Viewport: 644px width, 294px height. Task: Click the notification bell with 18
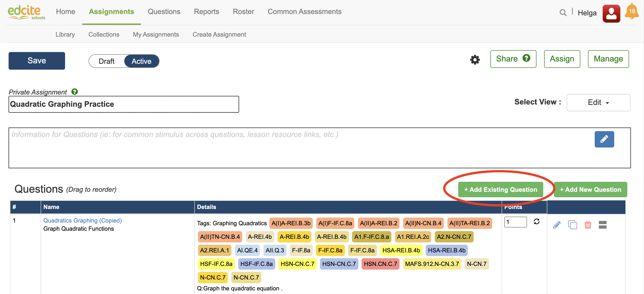tap(632, 12)
